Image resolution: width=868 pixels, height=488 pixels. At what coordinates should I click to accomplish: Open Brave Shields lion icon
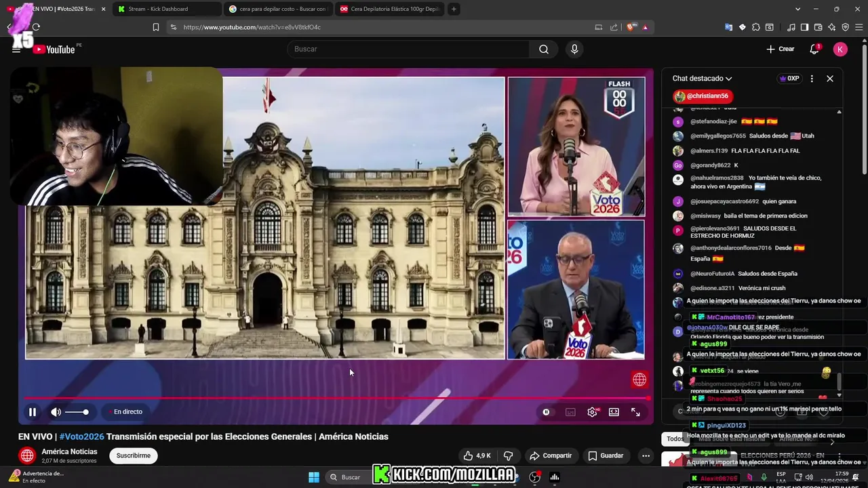click(631, 27)
